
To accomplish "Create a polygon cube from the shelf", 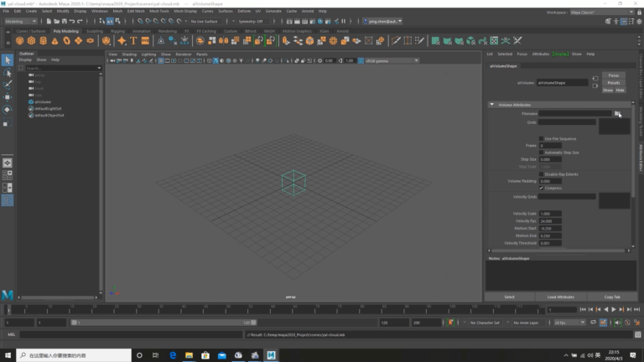I will [x=31, y=40].
